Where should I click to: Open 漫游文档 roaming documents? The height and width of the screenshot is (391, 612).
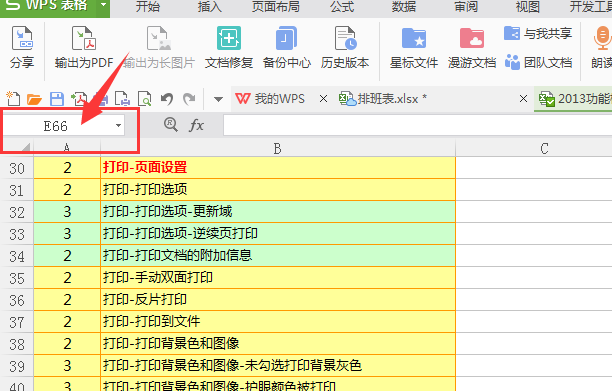(x=472, y=47)
